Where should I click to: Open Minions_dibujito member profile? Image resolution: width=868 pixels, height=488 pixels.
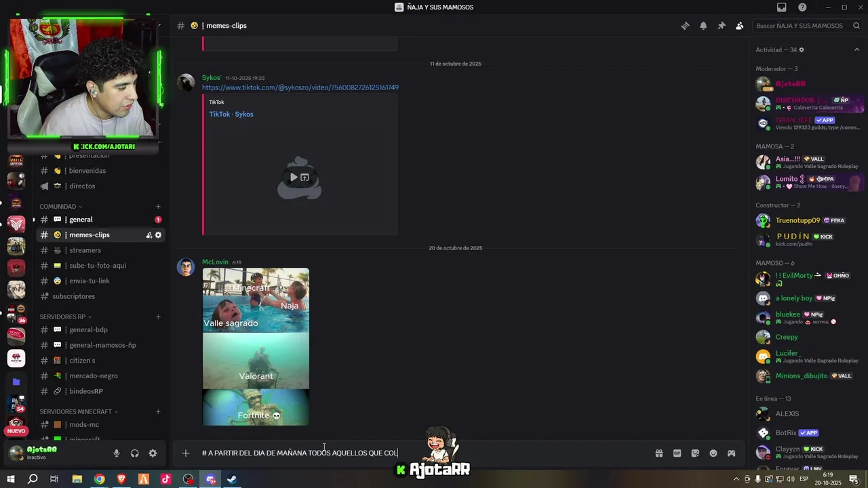[x=808, y=376]
